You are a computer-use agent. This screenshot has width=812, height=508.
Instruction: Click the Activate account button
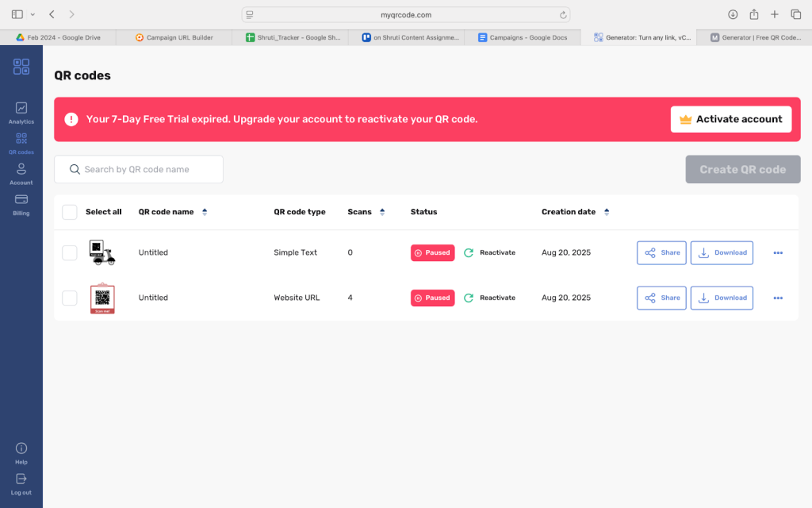(730, 119)
